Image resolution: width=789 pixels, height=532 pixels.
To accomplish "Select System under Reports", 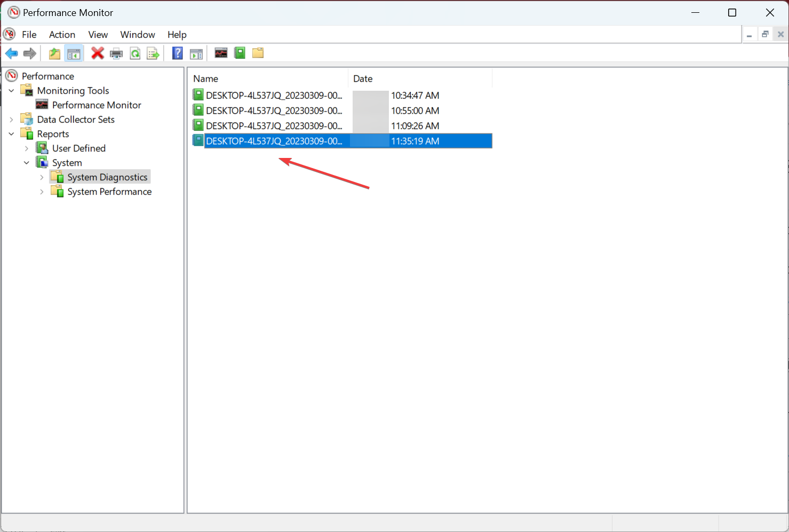I will tap(67, 163).
